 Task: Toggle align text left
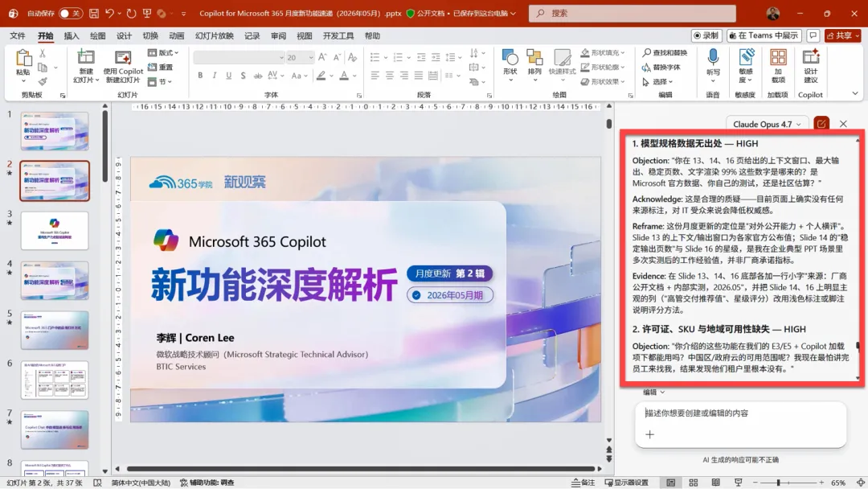click(x=375, y=76)
